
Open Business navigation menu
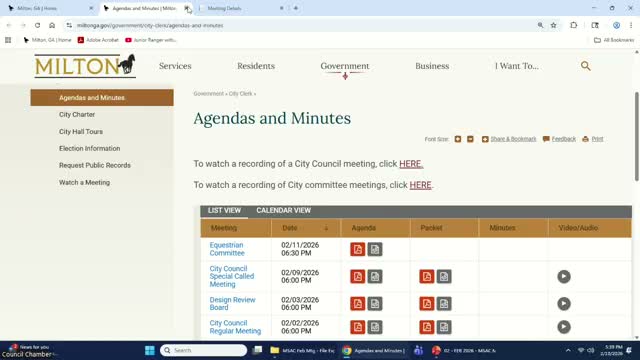432,66
